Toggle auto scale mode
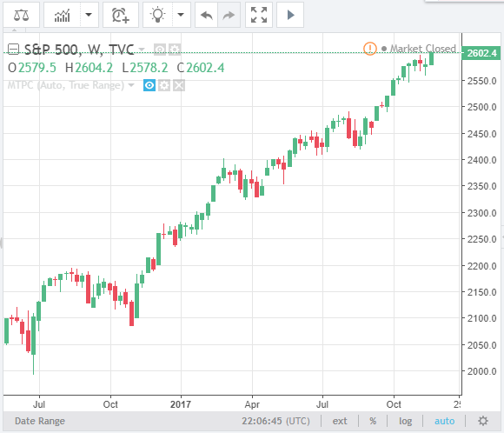The width and height of the screenshot is (504, 433). pos(445,421)
